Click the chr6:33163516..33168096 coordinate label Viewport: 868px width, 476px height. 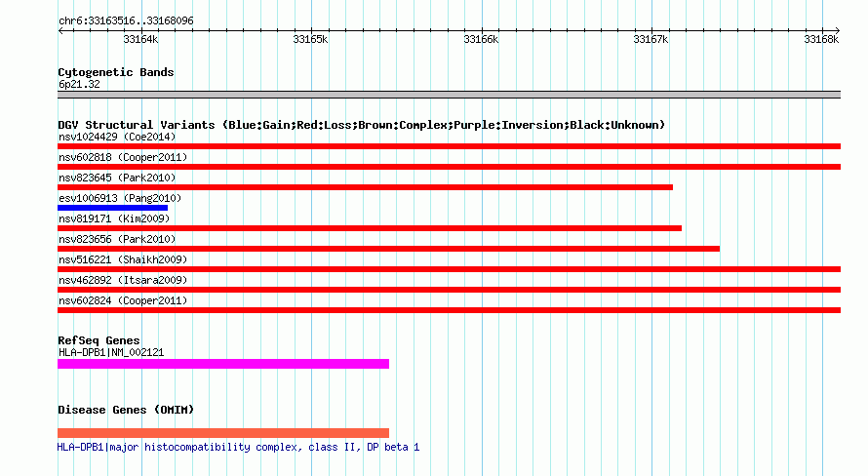click(126, 21)
